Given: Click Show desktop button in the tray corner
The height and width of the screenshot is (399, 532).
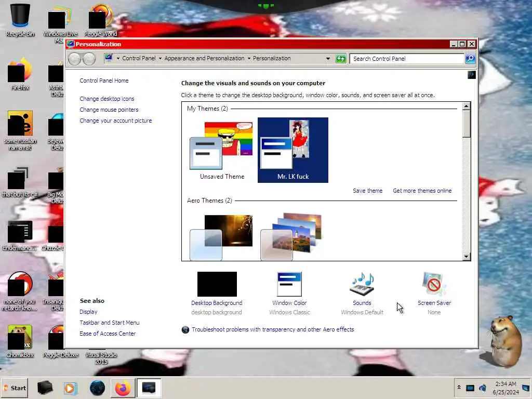Looking at the screenshot, I should click(x=527, y=388).
